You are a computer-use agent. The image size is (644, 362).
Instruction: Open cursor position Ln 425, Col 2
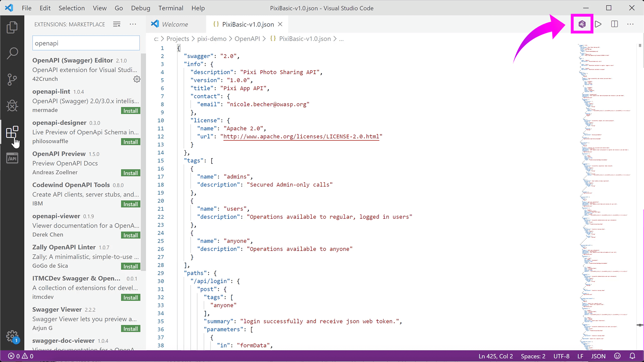tap(495, 356)
